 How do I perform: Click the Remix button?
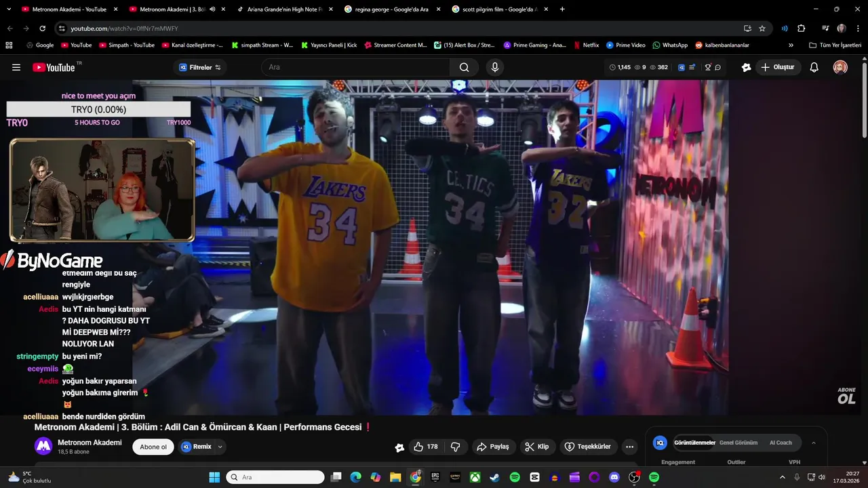tap(197, 447)
